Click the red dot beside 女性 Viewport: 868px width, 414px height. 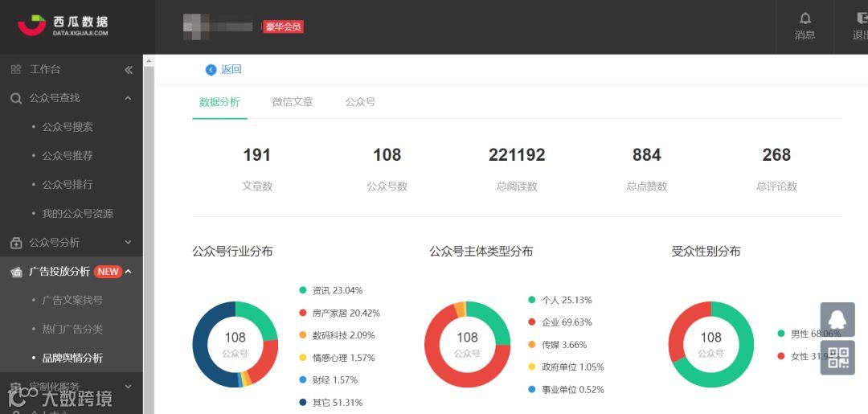point(781,356)
